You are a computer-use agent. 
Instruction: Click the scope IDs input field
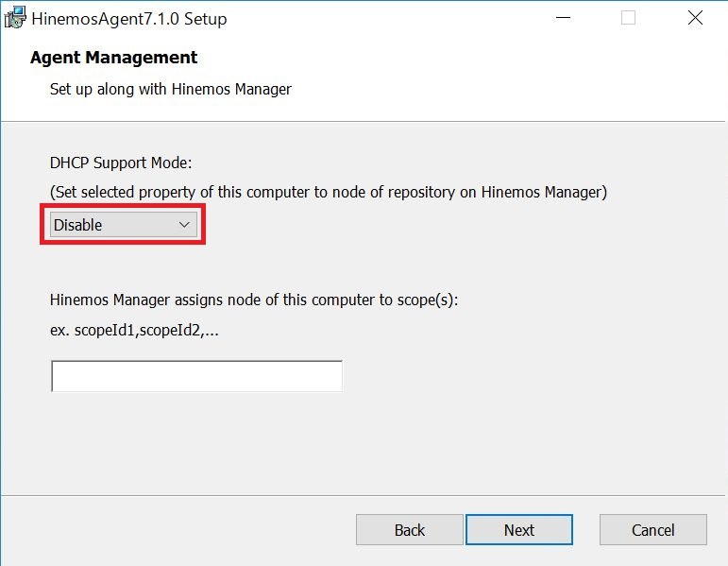[196, 376]
